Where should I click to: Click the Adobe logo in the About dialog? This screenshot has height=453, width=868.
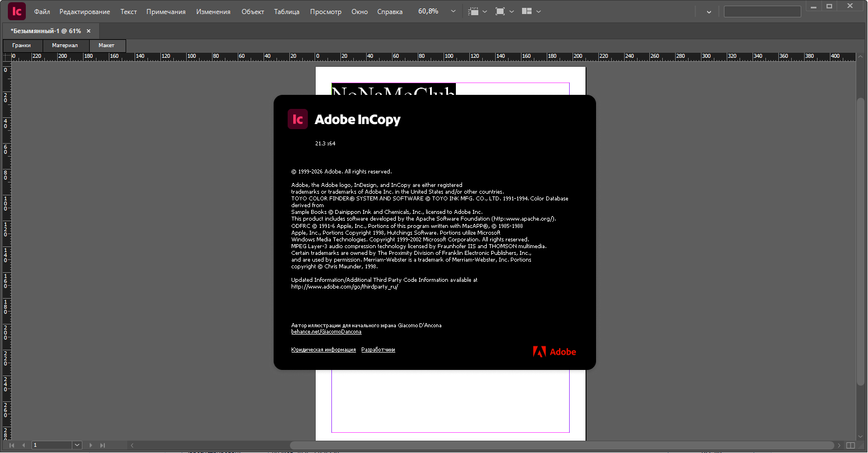pyautogui.click(x=555, y=352)
